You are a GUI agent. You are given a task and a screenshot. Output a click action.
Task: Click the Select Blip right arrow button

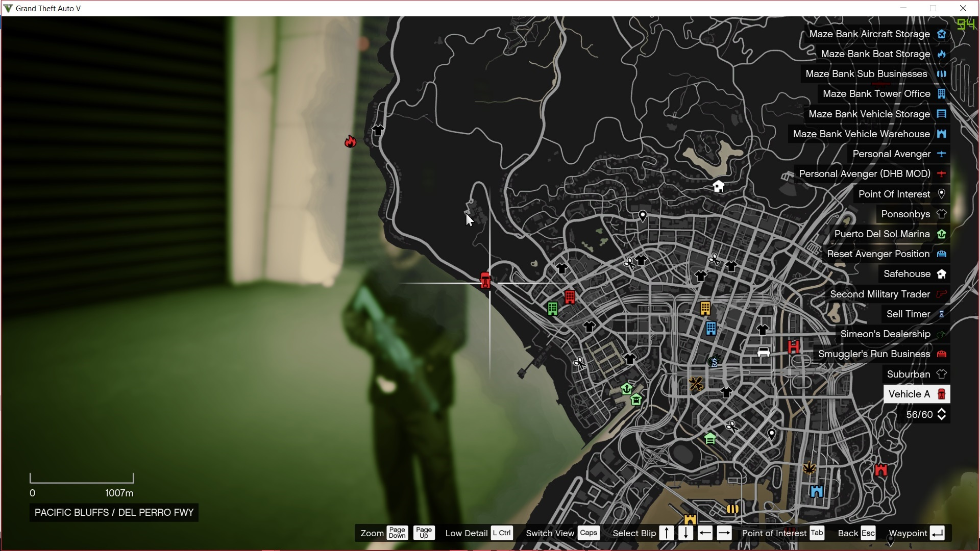pyautogui.click(x=724, y=533)
